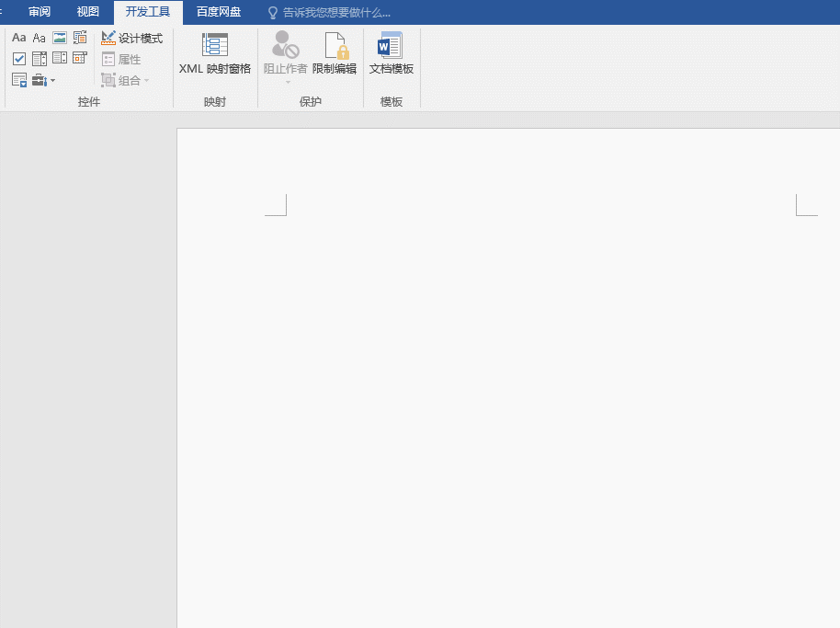Screen dimensions: 840x628
Task: Open the legacy tools toolbox menu
Action: click(x=43, y=80)
